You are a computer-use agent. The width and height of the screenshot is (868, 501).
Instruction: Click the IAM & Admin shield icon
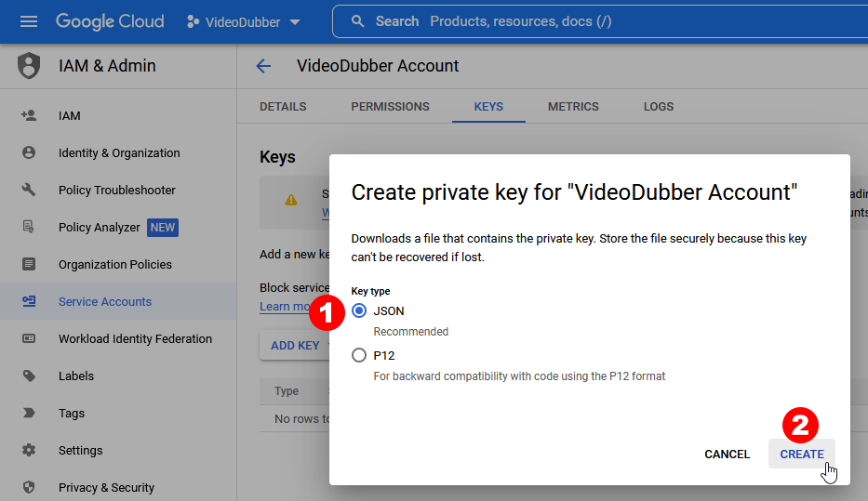point(29,66)
